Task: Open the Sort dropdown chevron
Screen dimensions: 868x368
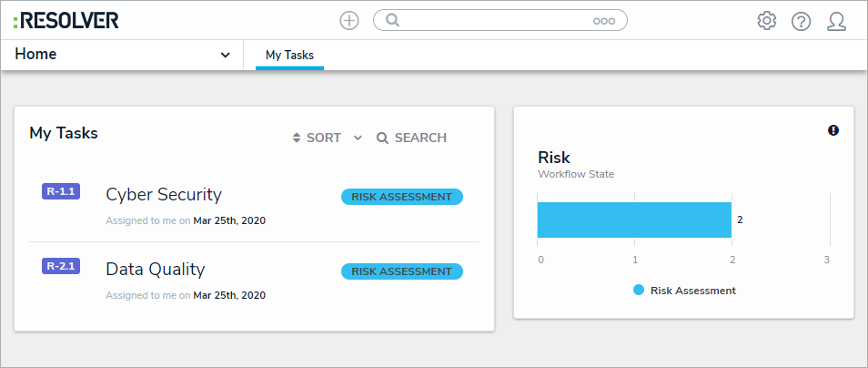Action: click(x=358, y=138)
